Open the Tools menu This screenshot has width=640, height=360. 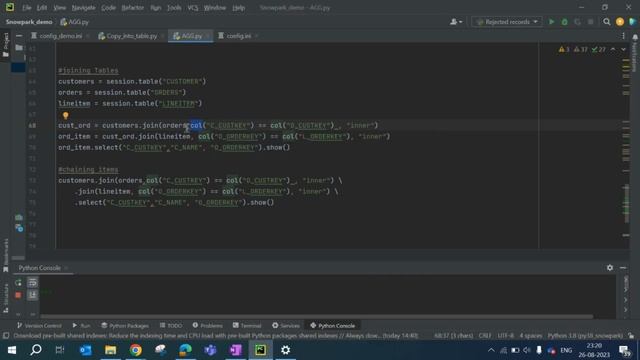point(174,7)
